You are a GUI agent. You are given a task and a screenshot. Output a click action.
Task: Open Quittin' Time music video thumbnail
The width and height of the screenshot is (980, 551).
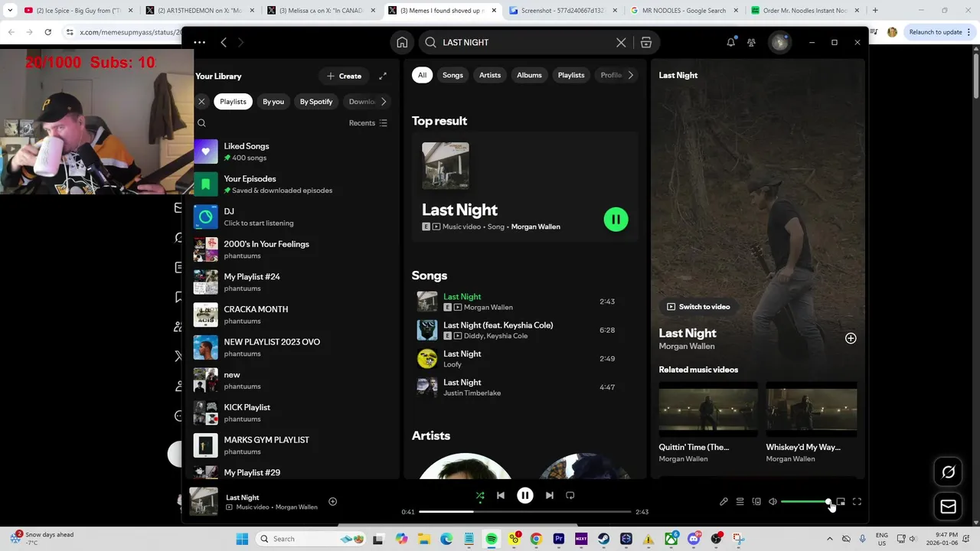708,410
